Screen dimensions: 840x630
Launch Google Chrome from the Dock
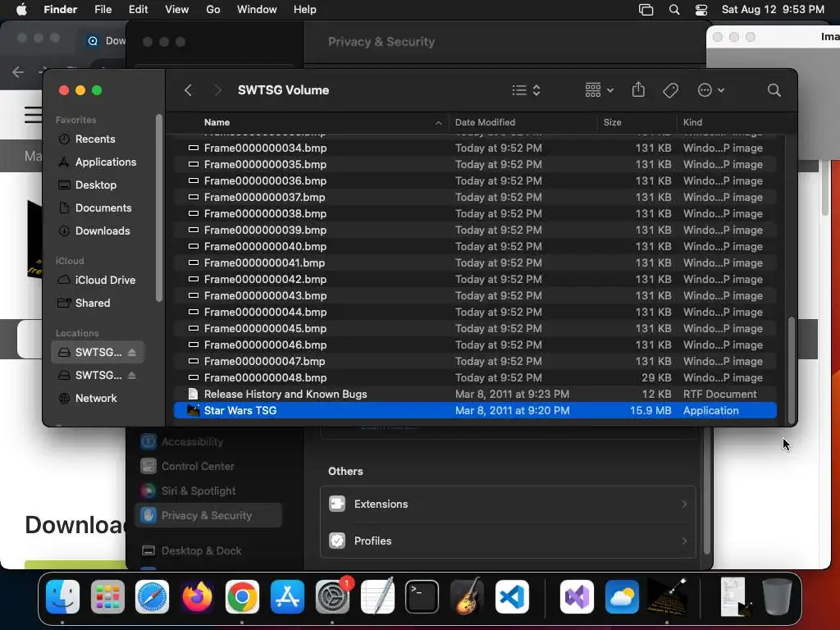pos(242,596)
